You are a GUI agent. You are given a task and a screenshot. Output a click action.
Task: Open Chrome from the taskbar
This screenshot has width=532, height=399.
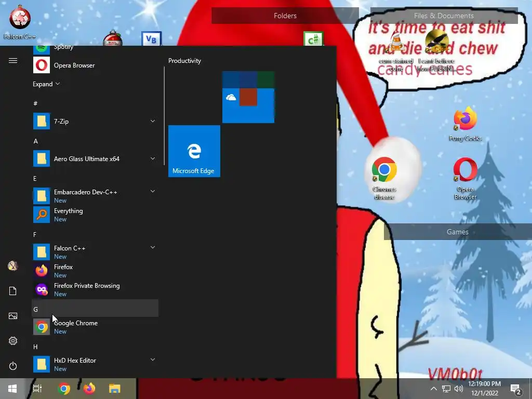tap(64, 389)
